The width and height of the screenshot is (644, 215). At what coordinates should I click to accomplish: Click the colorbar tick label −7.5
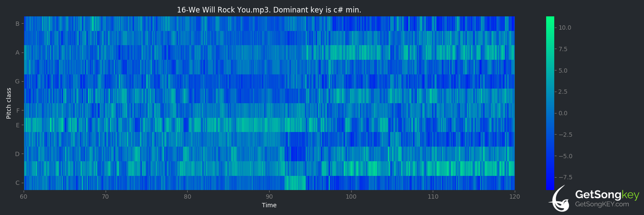point(565,177)
